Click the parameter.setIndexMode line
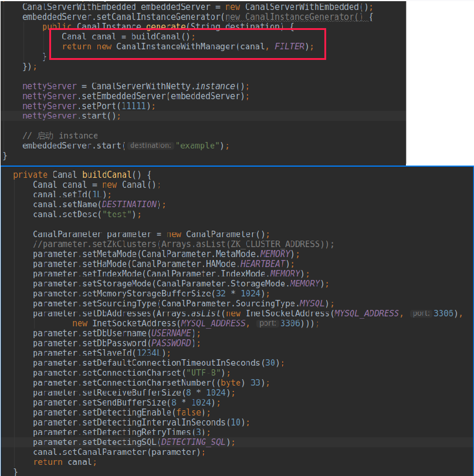This screenshot has width=474, height=476. 171,274
